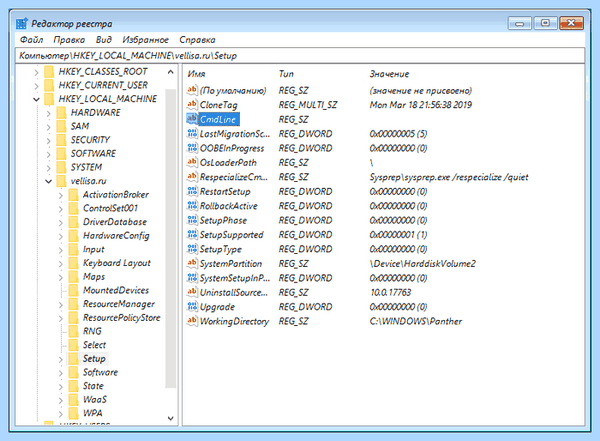Image resolution: width=600 pixels, height=441 pixels.
Task: Click the SystemSetupInP... DWORD icon
Action: (192, 278)
